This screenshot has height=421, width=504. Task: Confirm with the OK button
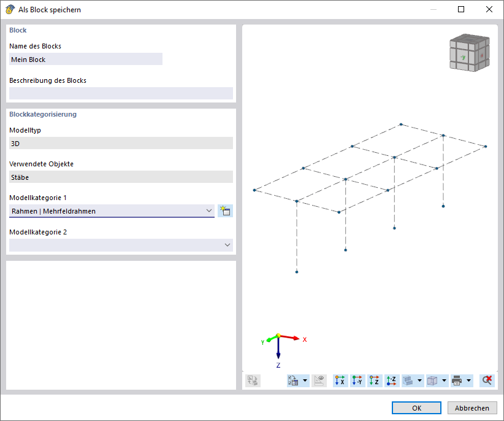[x=416, y=408]
